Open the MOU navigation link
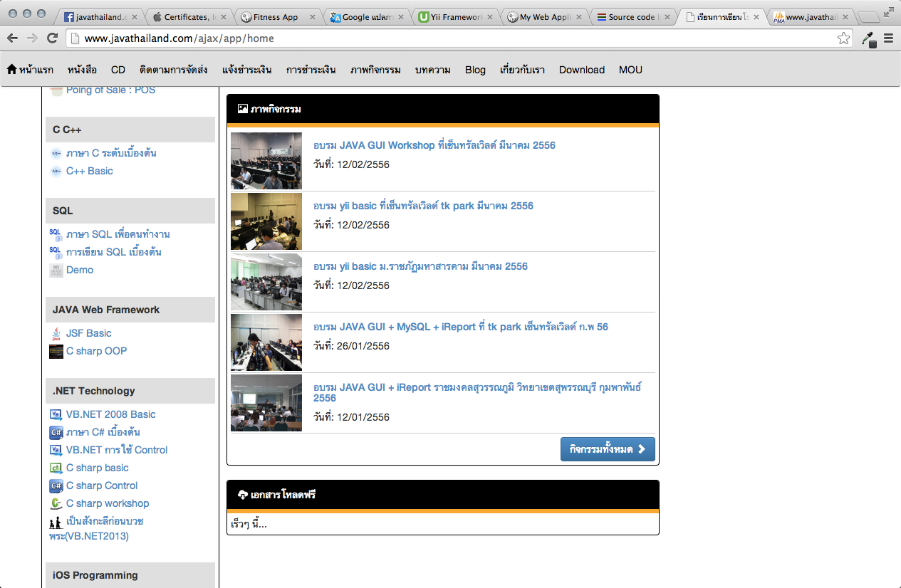The image size is (901, 588). tap(630, 70)
